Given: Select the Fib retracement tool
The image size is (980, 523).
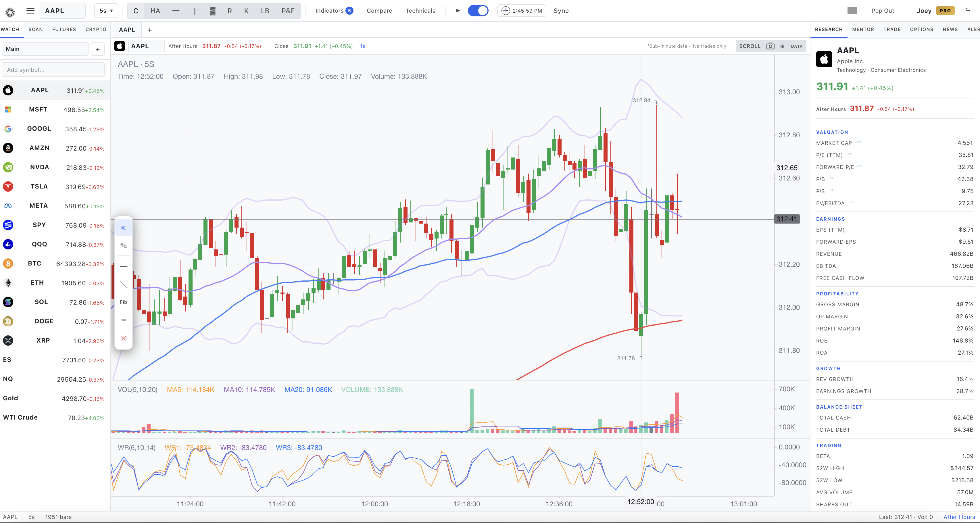Looking at the screenshot, I should [123, 302].
